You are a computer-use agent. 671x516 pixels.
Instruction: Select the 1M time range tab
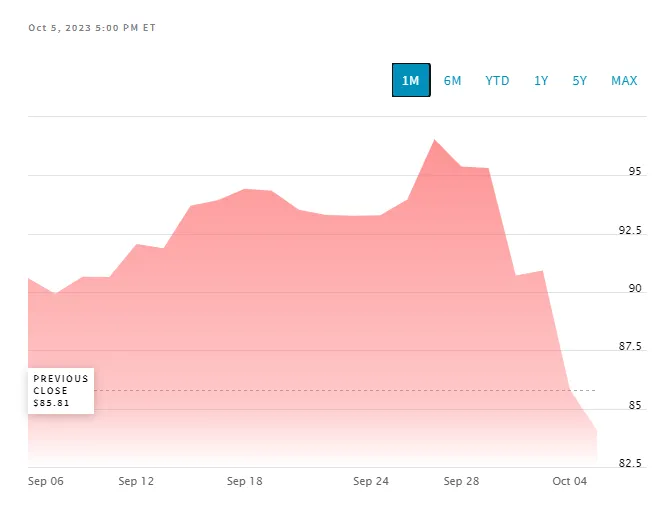410,80
